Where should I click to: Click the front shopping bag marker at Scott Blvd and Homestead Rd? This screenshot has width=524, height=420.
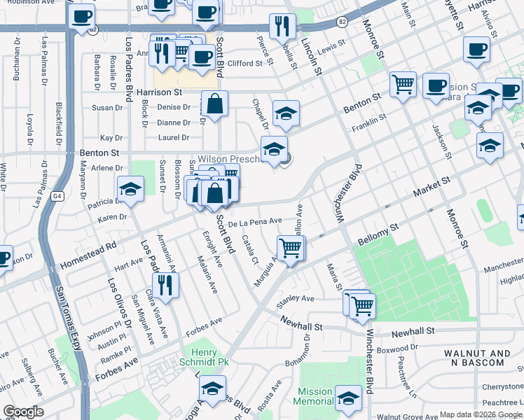(215, 195)
